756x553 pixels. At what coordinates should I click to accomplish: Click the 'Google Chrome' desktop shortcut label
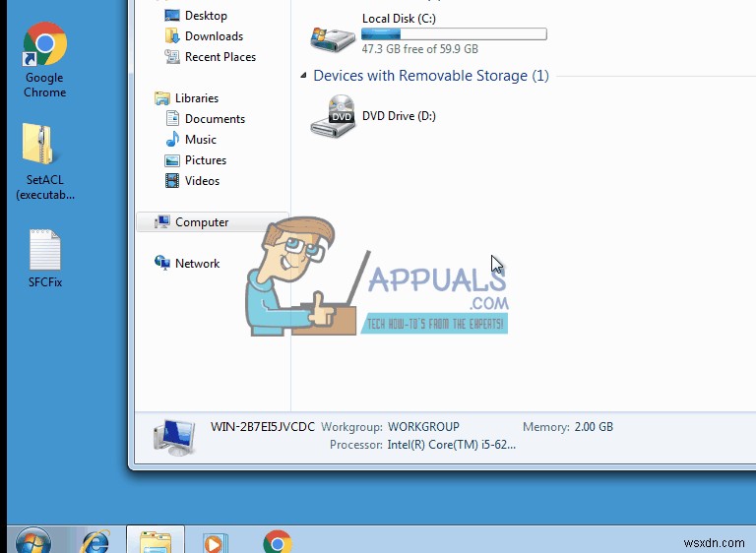45,85
